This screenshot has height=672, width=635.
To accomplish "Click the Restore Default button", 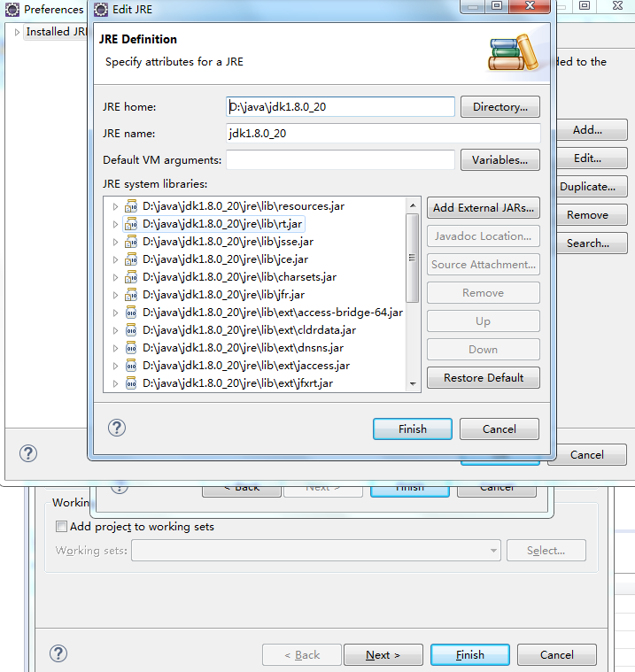I will coord(484,377).
